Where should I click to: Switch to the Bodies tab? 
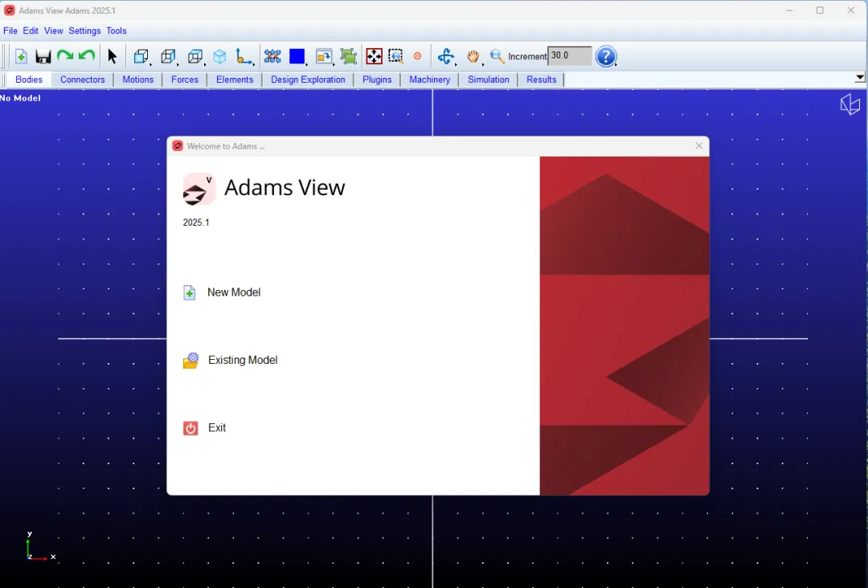click(x=29, y=80)
